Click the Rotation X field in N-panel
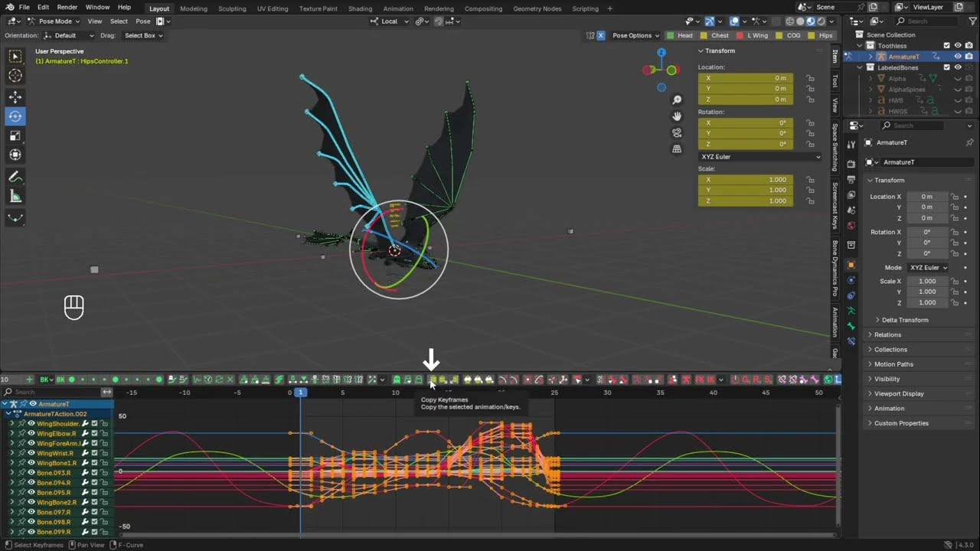The width and height of the screenshot is (980, 551). pos(746,122)
